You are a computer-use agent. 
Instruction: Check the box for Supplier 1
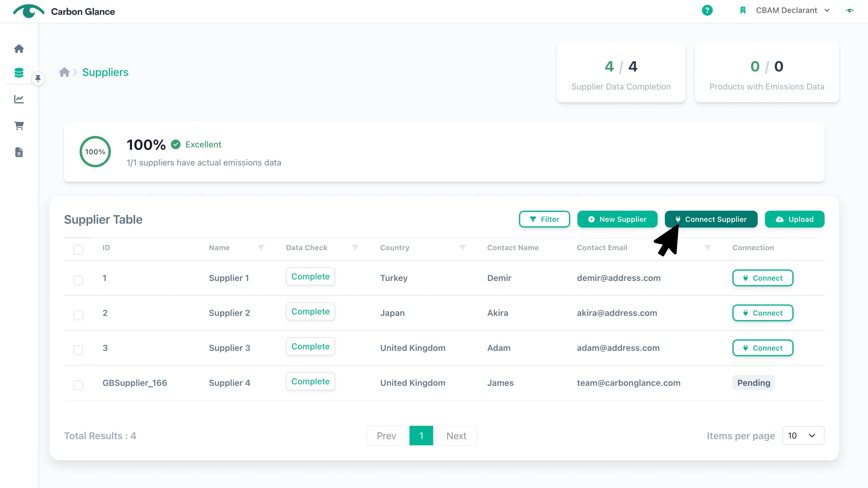(x=78, y=280)
